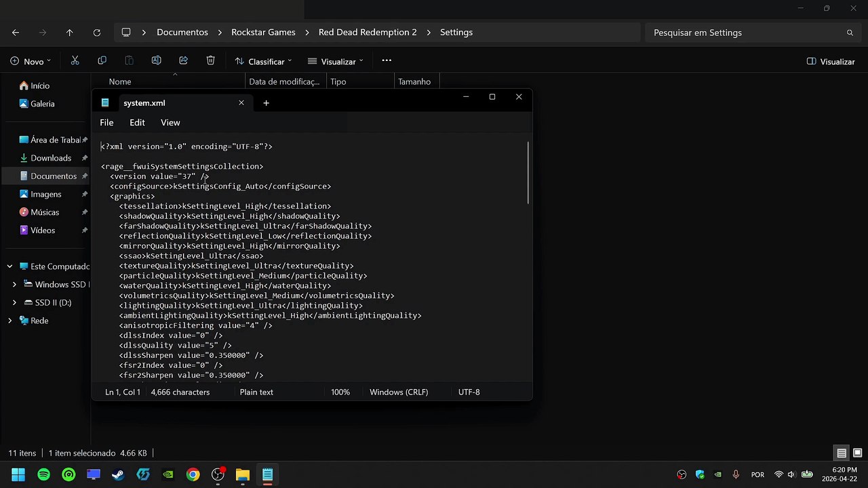Click the Delete trash icon in toolbar

pyautogui.click(x=210, y=61)
